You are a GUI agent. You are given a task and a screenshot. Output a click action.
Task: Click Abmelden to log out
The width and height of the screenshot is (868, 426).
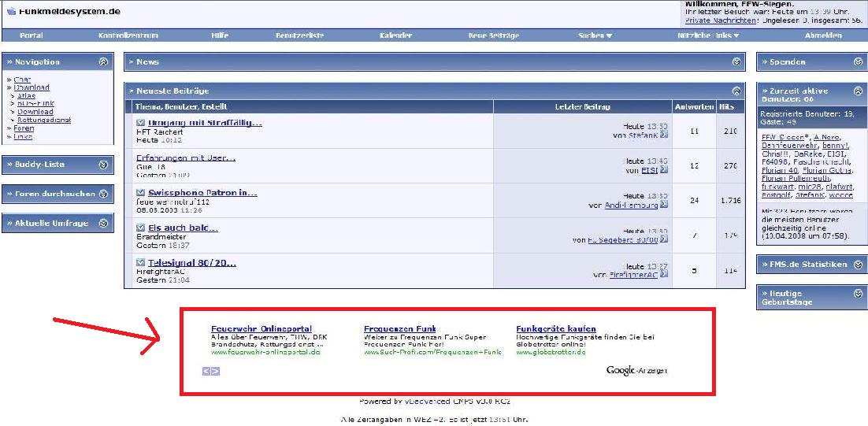[x=823, y=35]
